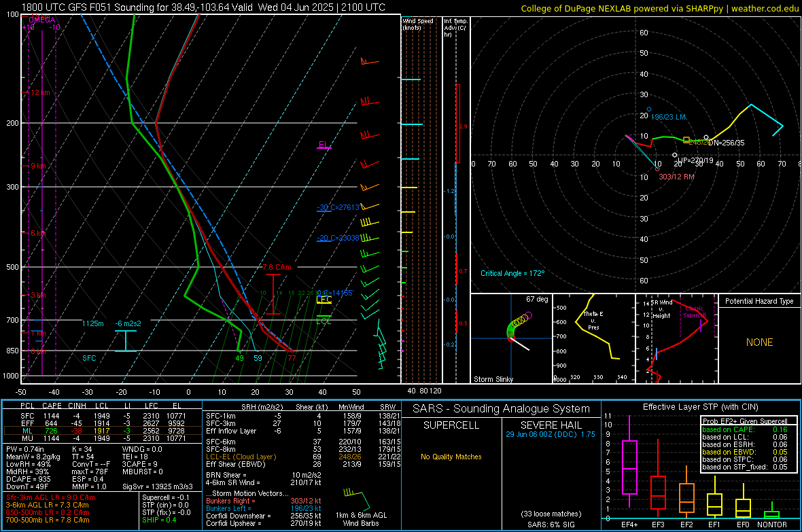The width and height of the screenshot is (802, 532).
Task: Click the DN=256/35 hodograph label
Action: click(x=727, y=143)
